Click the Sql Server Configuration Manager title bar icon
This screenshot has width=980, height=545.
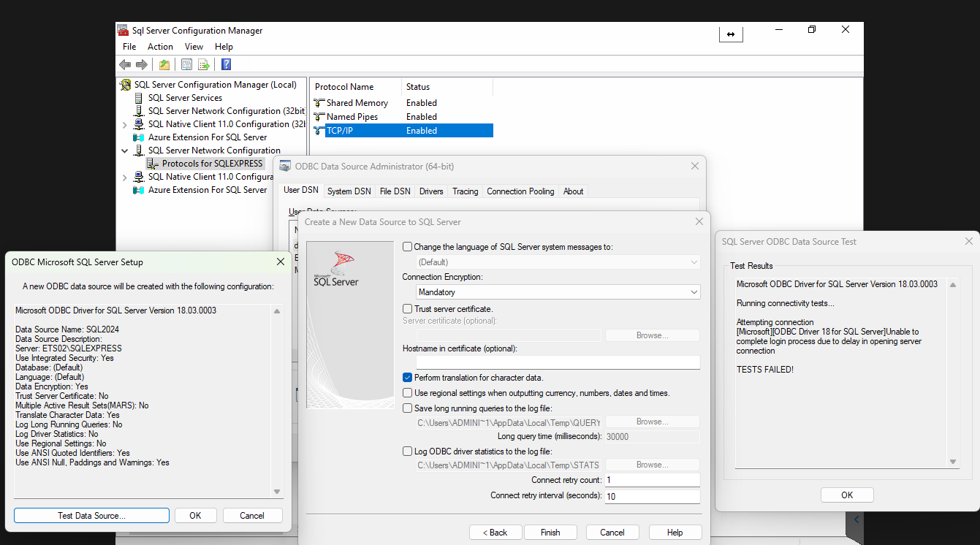[x=123, y=31]
